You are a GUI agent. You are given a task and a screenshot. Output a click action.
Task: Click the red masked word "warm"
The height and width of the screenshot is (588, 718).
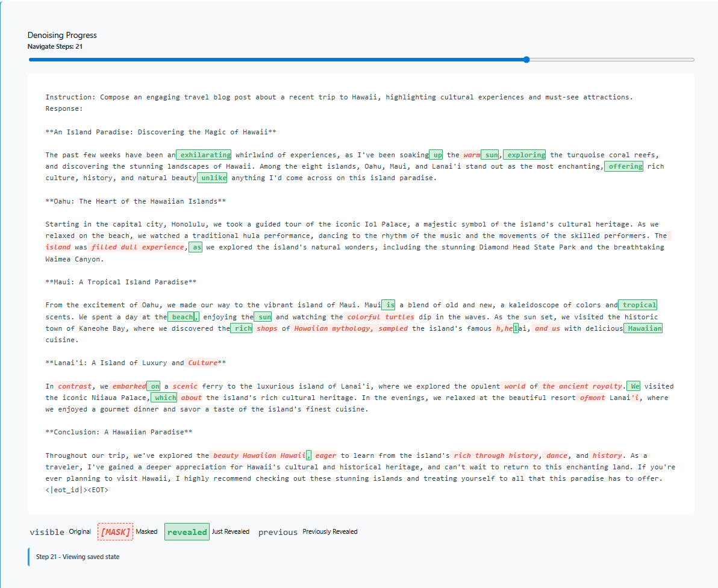(x=472, y=155)
